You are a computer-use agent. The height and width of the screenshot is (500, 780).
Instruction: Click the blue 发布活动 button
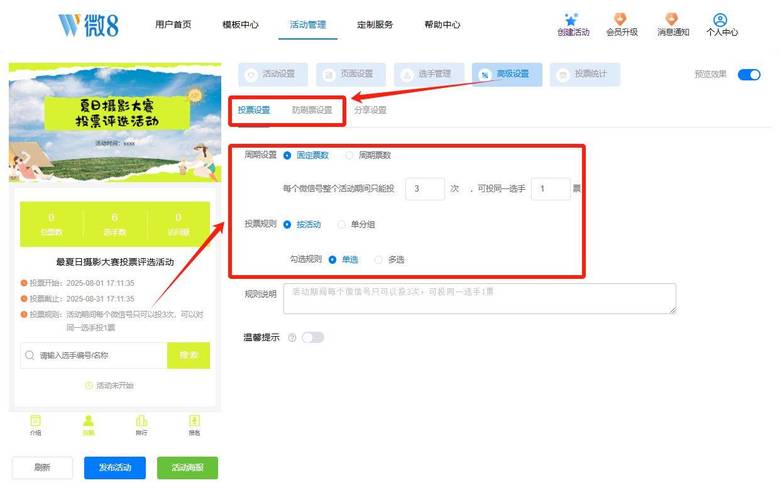coord(113,467)
